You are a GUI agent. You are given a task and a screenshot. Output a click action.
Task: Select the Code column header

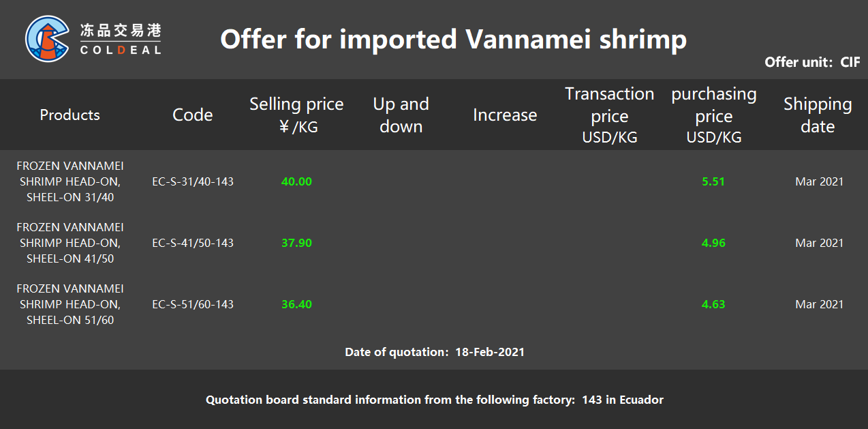(193, 115)
